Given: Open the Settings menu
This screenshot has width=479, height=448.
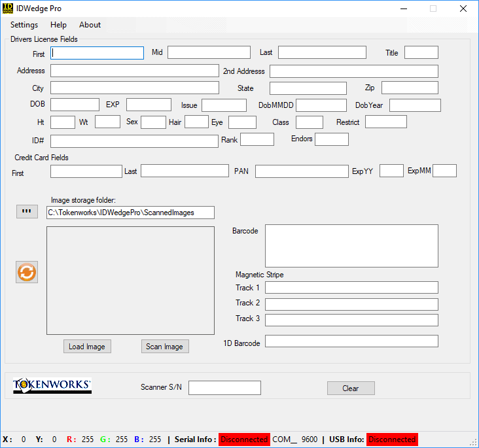Looking at the screenshot, I should tap(24, 25).
